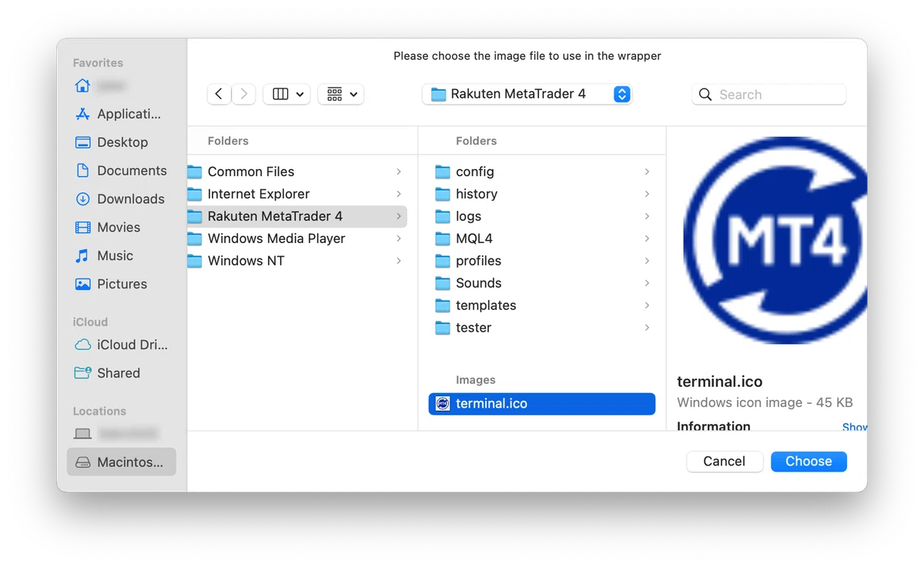Screen dimensions: 924x567
Task: Click the folder icon beside history
Action: (x=443, y=194)
